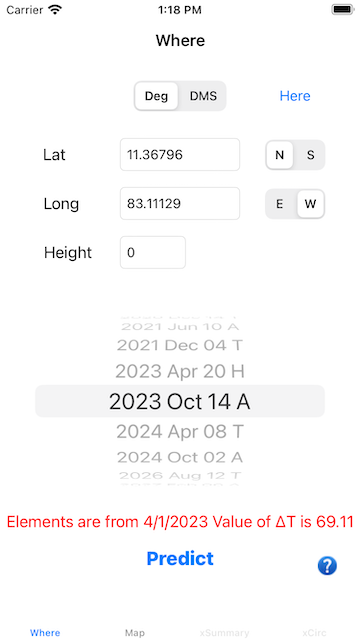Viewport: 360px width, 640px height.
Task: Choose S for latitude hemisphere
Action: pos(311,155)
